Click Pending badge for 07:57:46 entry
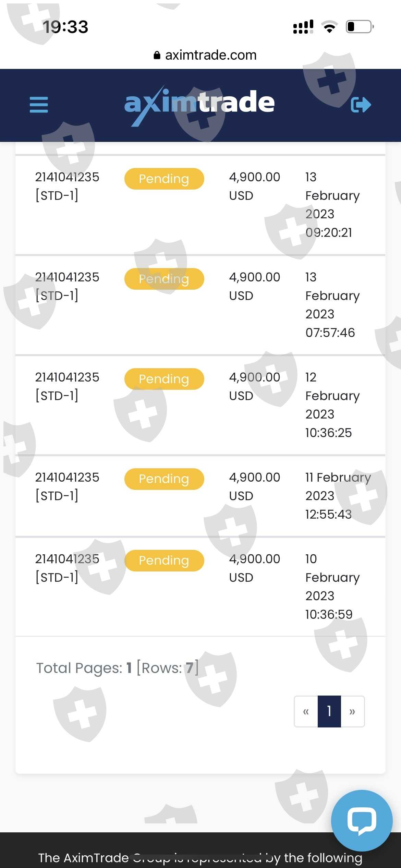The width and height of the screenshot is (401, 868). point(164,279)
